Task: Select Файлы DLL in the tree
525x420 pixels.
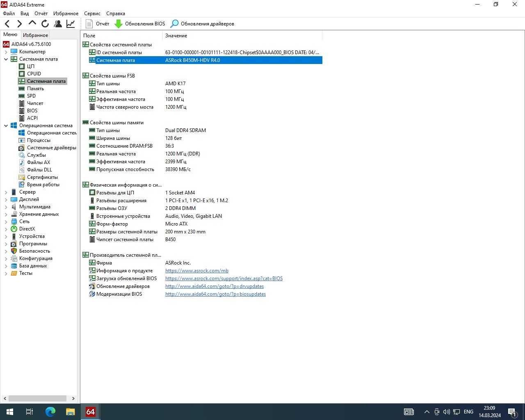Action: tap(39, 170)
